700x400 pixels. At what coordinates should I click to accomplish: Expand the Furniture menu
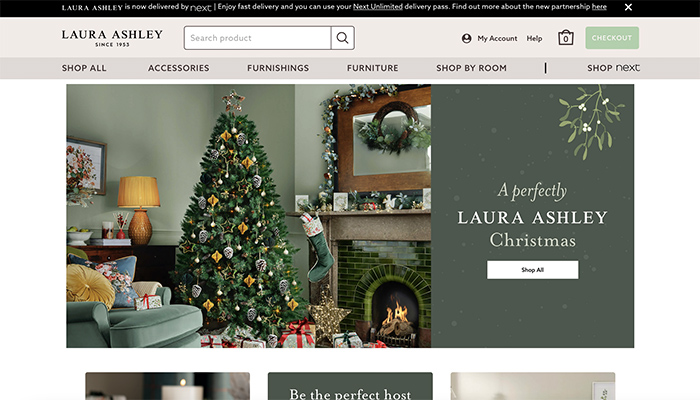pos(373,68)
